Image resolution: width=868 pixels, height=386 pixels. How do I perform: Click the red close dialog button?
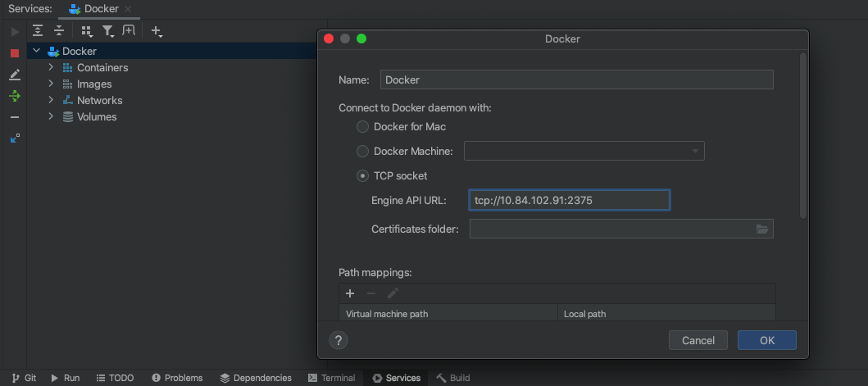329,39
